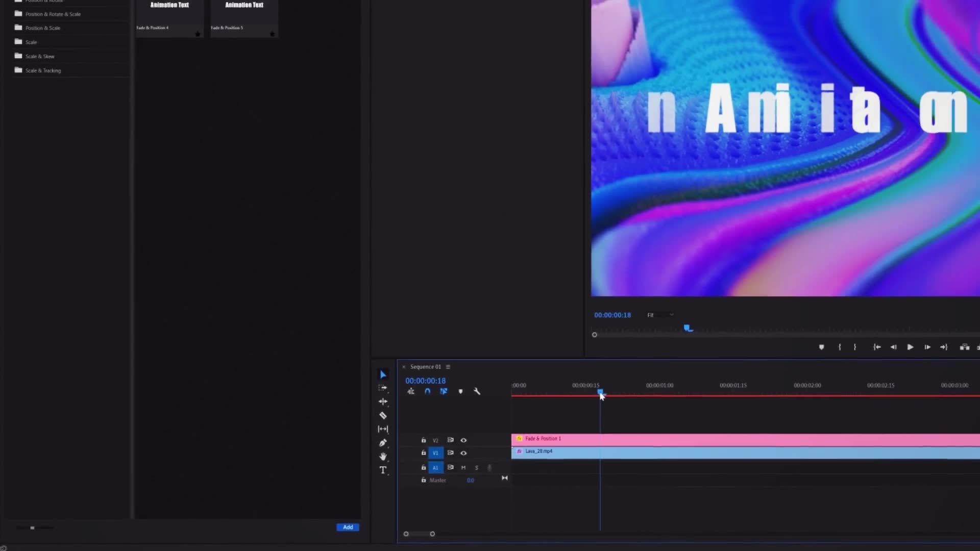The width and height of the screenshot is (980, 551).
Task: Click fx badge on Lava_28.mp4 clip
Action: [x=519, y=452]
